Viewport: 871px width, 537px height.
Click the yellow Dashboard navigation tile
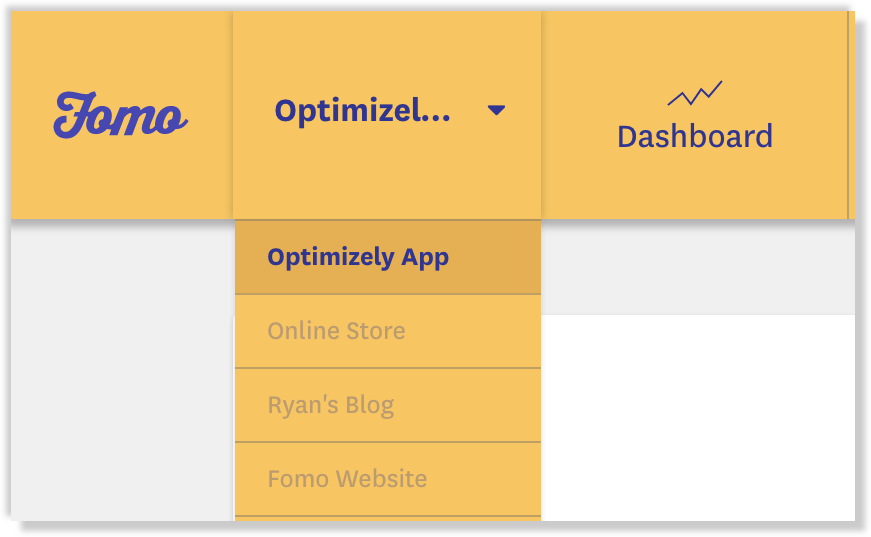pos(694,115)
